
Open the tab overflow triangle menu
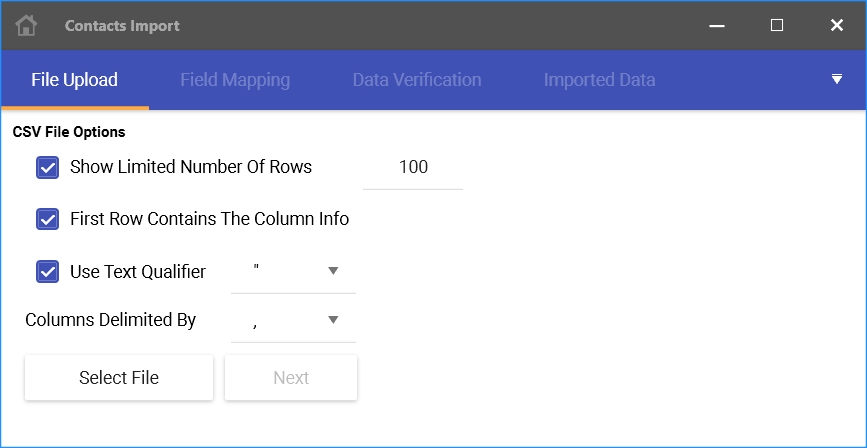coord(837,79)
